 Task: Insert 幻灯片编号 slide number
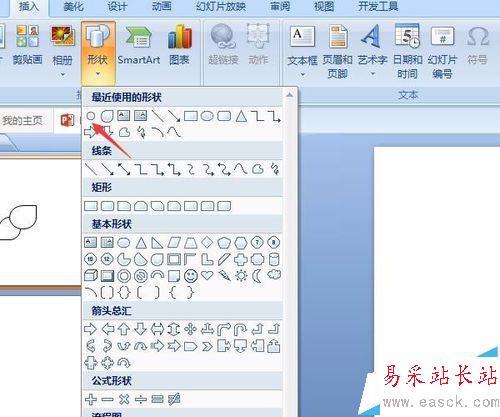(442, 52)
